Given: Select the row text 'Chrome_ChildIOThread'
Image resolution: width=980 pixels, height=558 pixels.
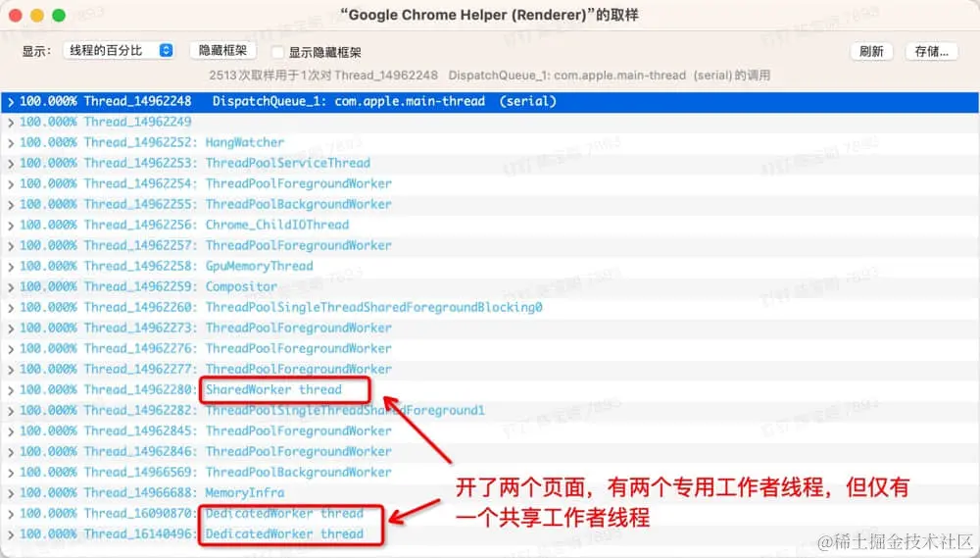Looking at the screenshot, I should pyautogui.click(x=277, y=225).
